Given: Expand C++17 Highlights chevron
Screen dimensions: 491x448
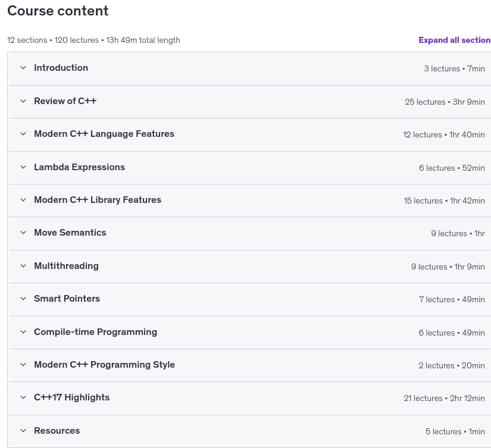Looking at the screenshot, I should (x=23, y=397).
